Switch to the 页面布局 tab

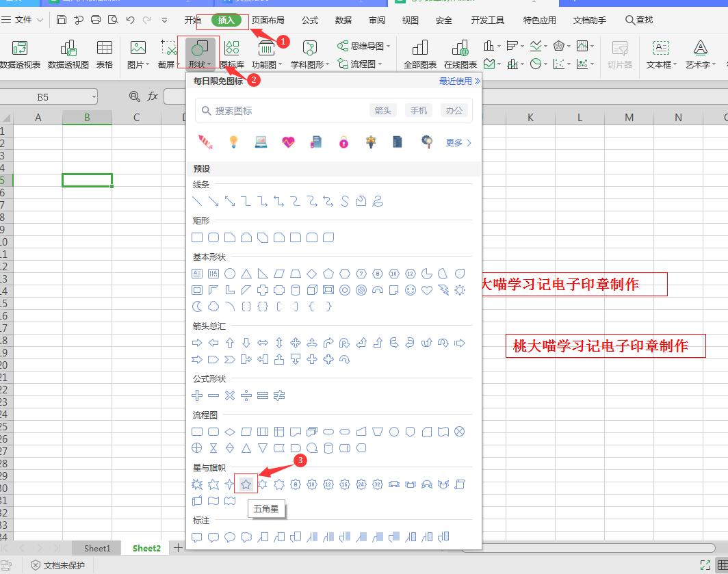tap(268, 20)
